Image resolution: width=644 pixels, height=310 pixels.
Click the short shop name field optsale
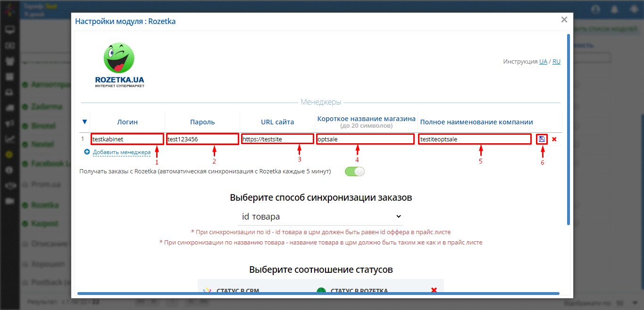pos(366,139)
